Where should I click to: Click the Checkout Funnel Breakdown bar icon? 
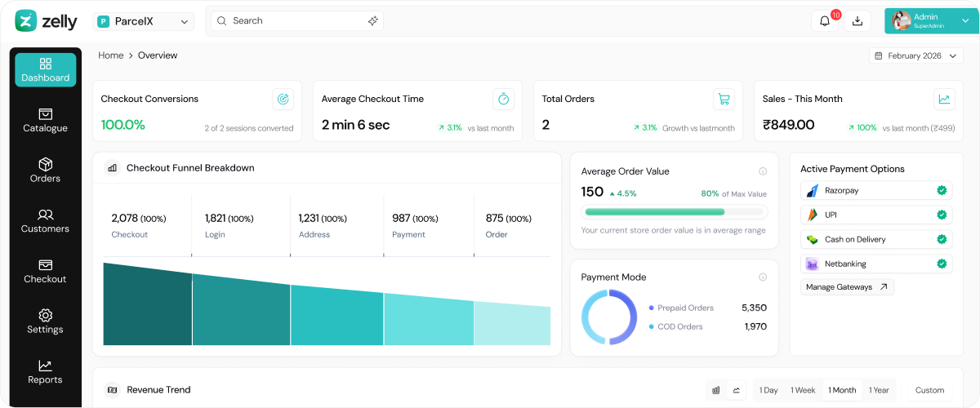112,168
